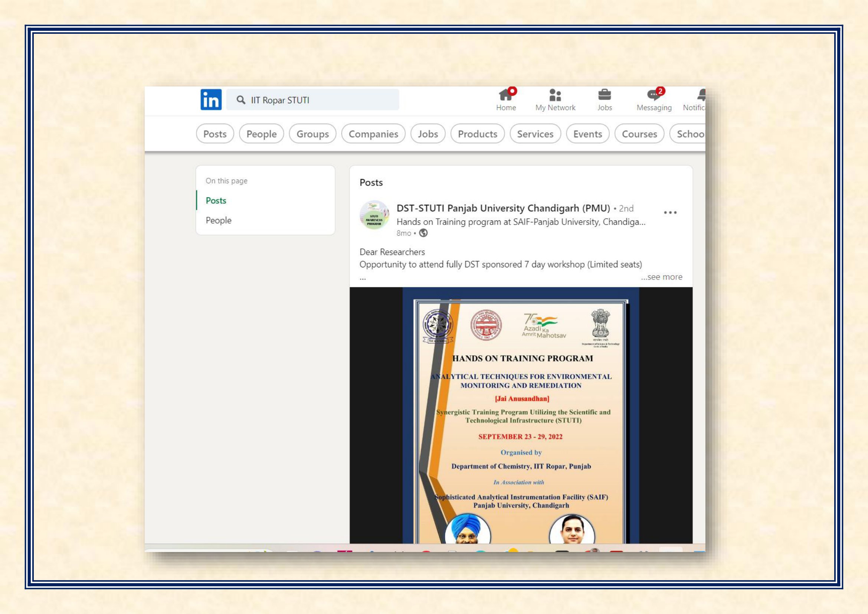Expand post text with see more
868x614 pixels.
(x=662, y=277)
